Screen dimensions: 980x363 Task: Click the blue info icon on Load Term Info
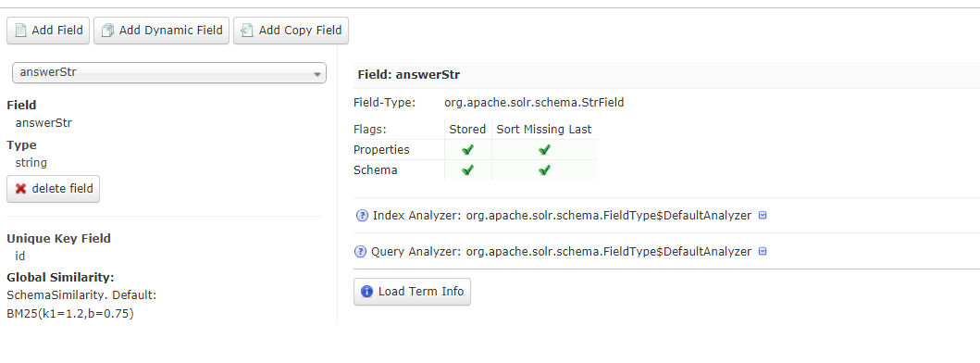pos(366,292)
